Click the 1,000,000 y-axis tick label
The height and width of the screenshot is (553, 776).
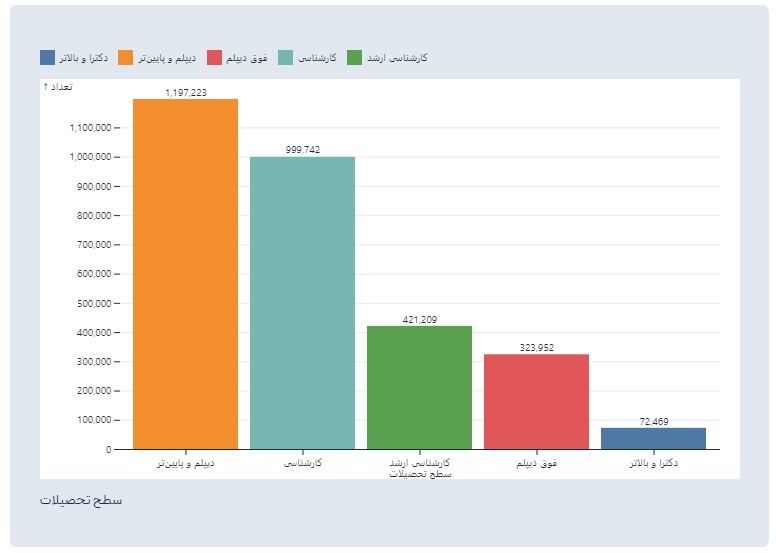tap(91, 157)
